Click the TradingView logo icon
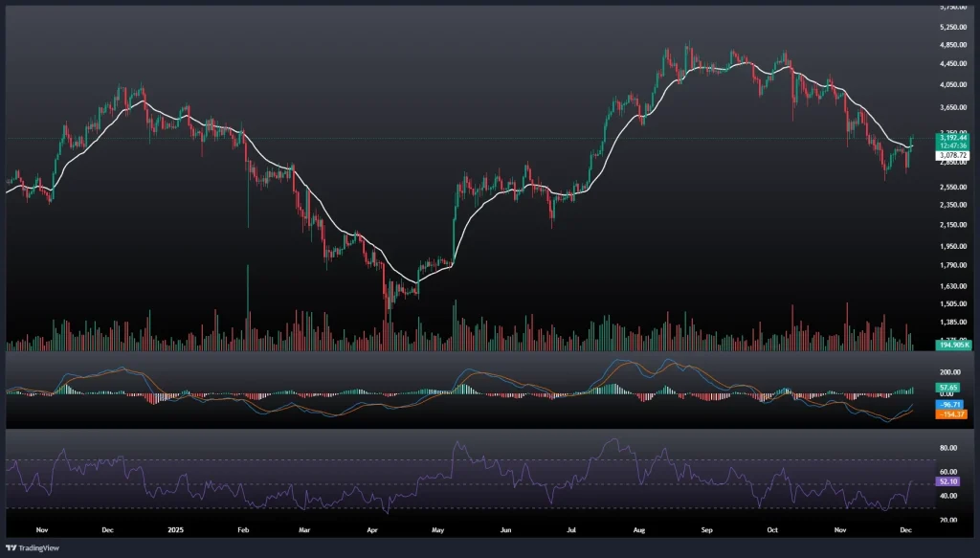This screenshot has height=558, width=980. pos(12,546)
